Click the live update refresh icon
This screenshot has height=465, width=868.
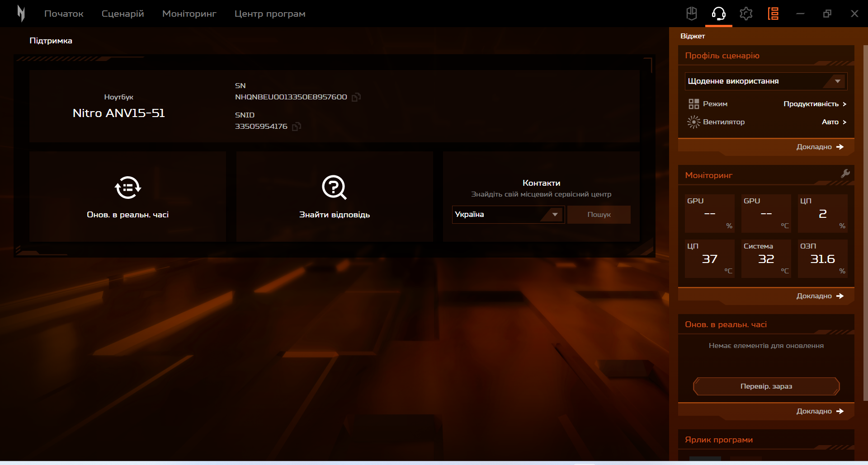tap(128, 188)
